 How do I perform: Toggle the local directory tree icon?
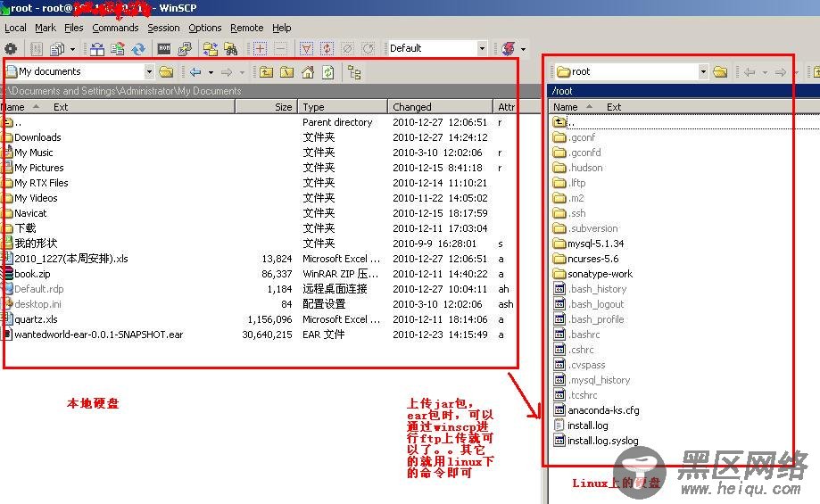point(354,72)
